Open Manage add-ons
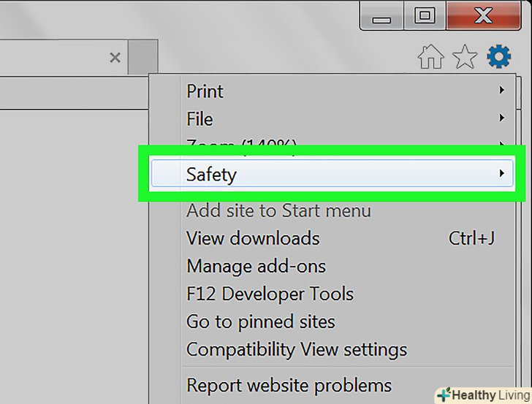The image size is (532, 404). (256, 266)
